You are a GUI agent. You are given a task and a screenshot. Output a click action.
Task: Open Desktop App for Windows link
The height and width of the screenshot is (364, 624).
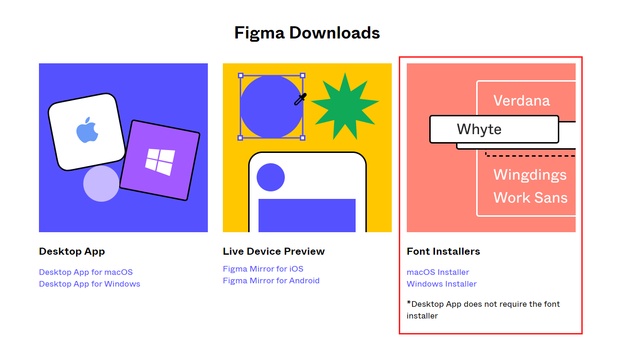(90, 284)
